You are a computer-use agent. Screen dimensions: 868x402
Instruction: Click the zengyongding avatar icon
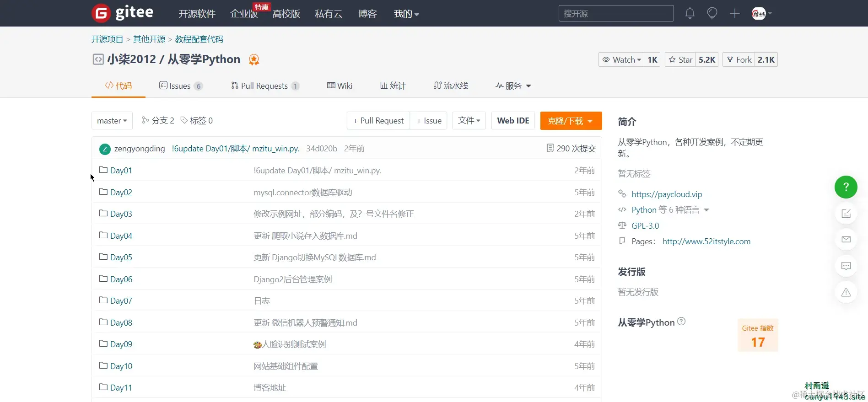pyautogui.click(x=105, y=149)
